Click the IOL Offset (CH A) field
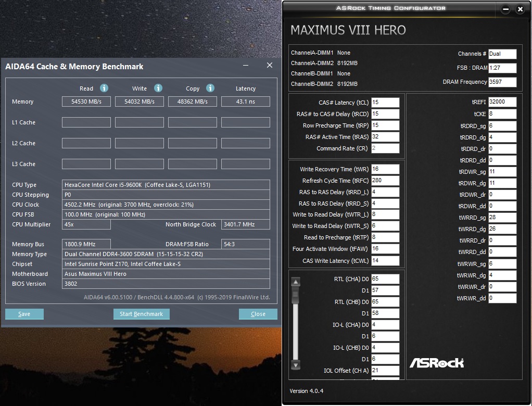Screen dimensions: 532x406 (385, 371)
